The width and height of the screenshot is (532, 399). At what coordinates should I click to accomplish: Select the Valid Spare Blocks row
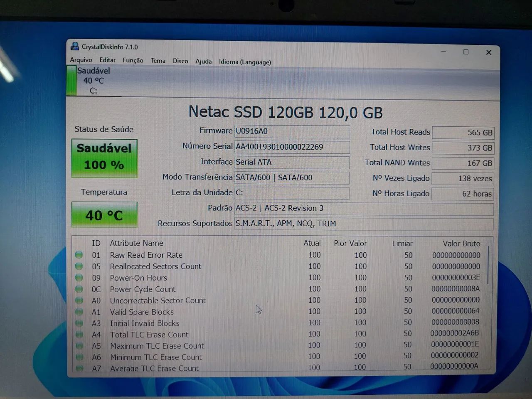pyautogui.click(x=278, y=311)
